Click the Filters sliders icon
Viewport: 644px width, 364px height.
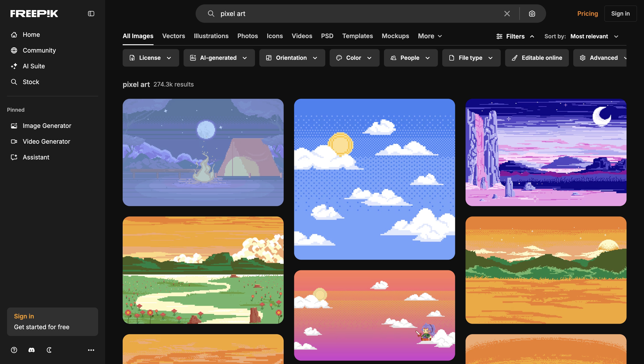[499, 36]
